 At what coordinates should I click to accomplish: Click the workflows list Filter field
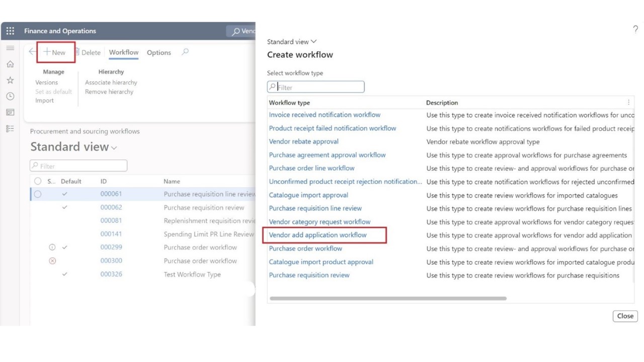click(x=78, y=166)
